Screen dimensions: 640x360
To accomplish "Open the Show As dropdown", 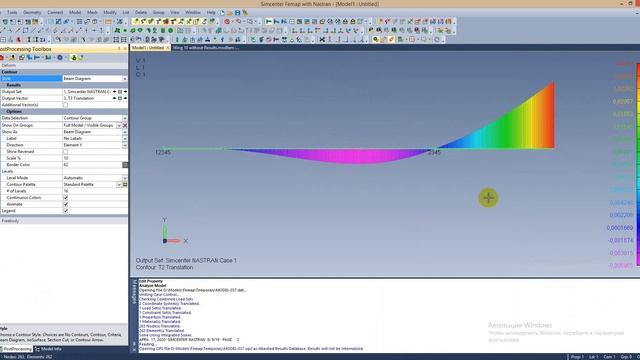I will 125,132.
